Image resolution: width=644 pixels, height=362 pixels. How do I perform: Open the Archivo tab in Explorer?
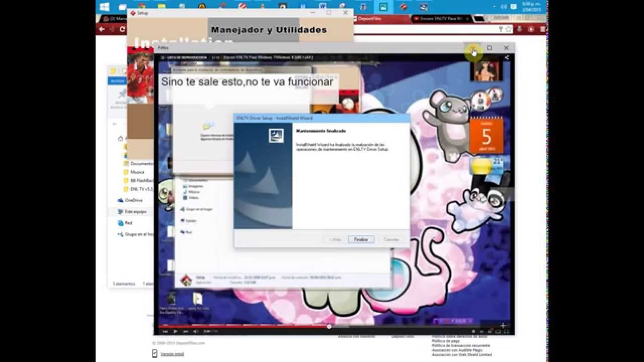coord(117,80)
